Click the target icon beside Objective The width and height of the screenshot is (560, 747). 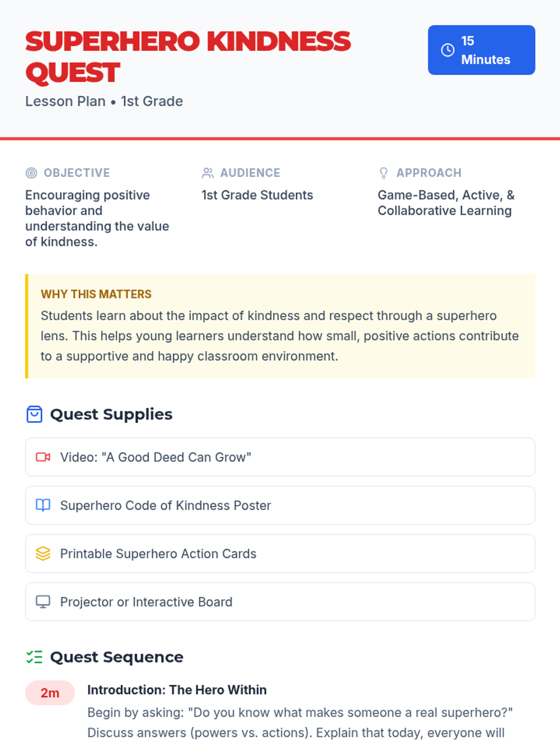coord(31,173)
